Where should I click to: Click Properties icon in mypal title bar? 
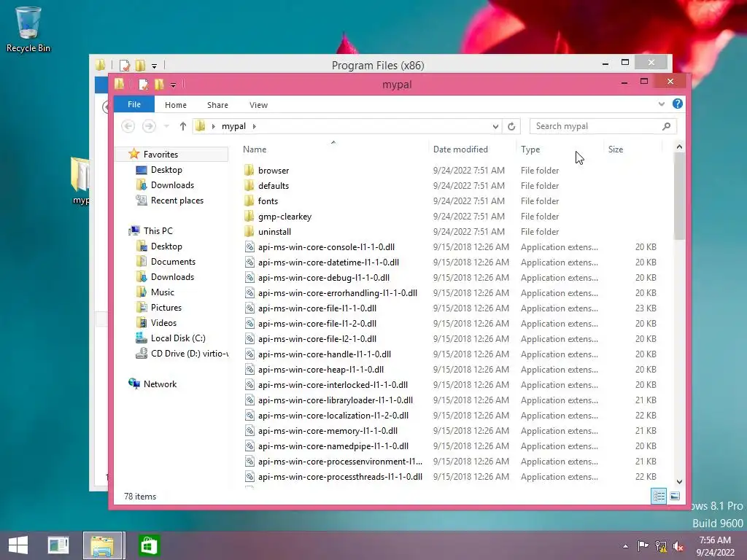tap(143, 85)
